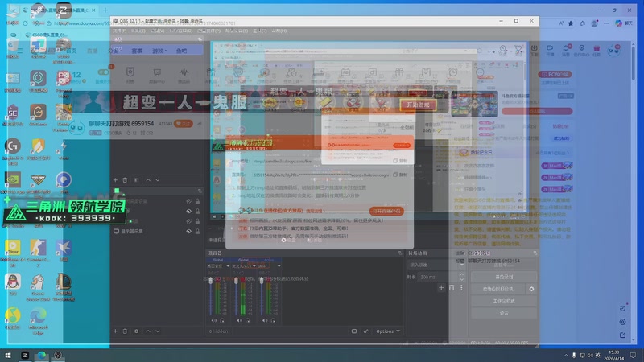This screenshot has height=362, width=644.
Task: Open source properties gear in sources toolbar
Action: click(136, 331)
